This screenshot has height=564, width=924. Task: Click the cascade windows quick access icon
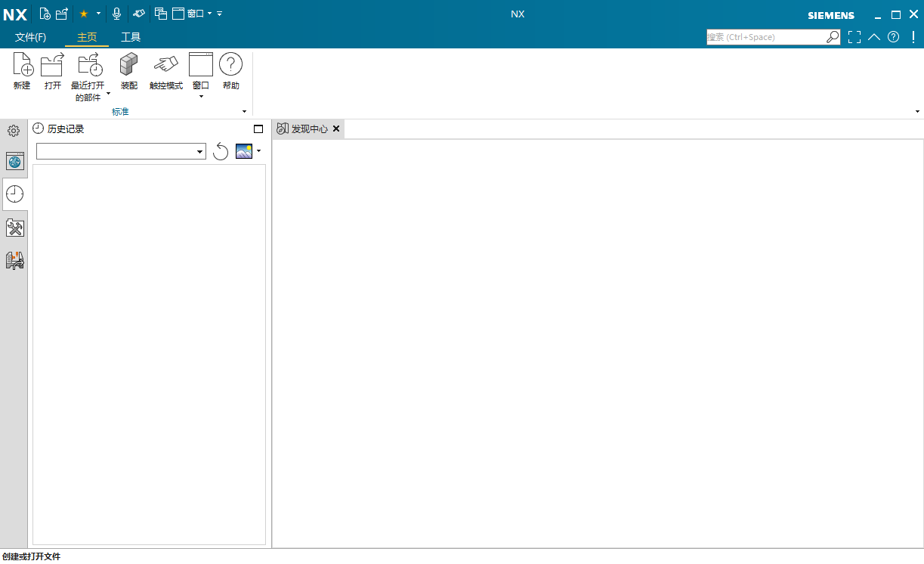click(x=160, y=13)
